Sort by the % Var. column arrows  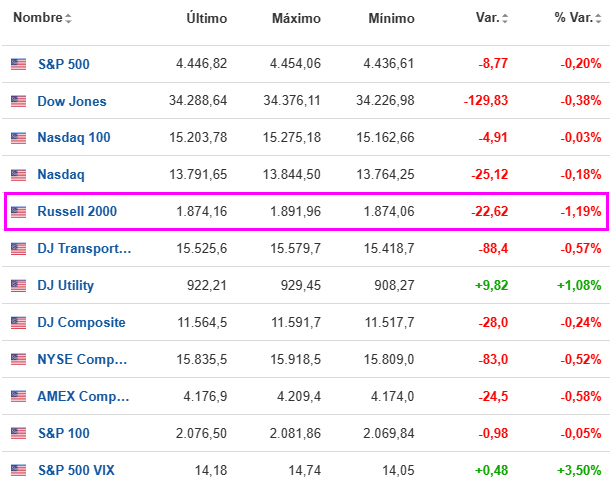pyautogui.click(x=597, y=19)
